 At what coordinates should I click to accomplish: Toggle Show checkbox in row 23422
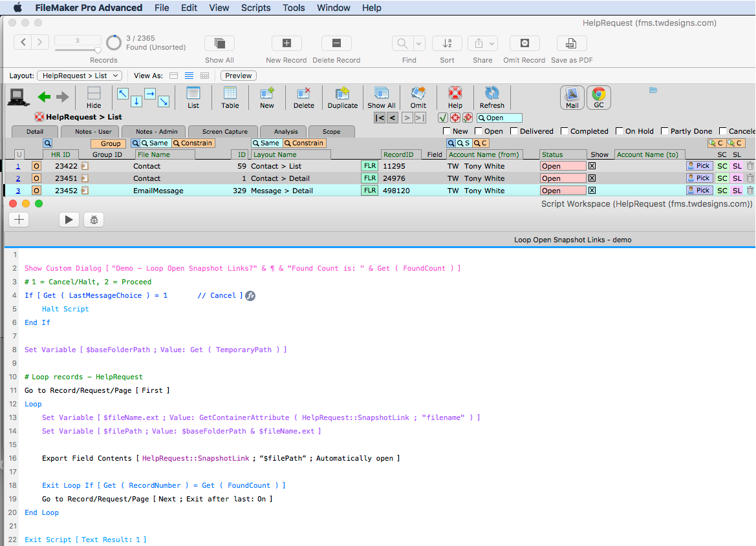(x=592, y=166)
